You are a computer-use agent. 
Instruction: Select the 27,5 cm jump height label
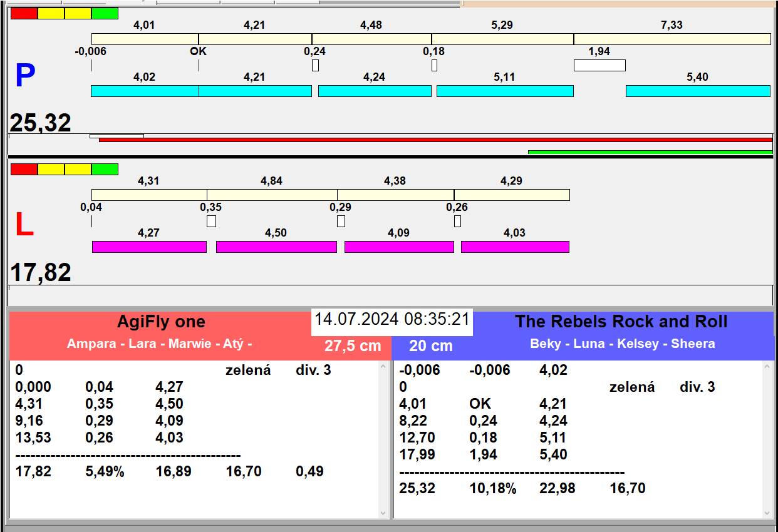352,345
